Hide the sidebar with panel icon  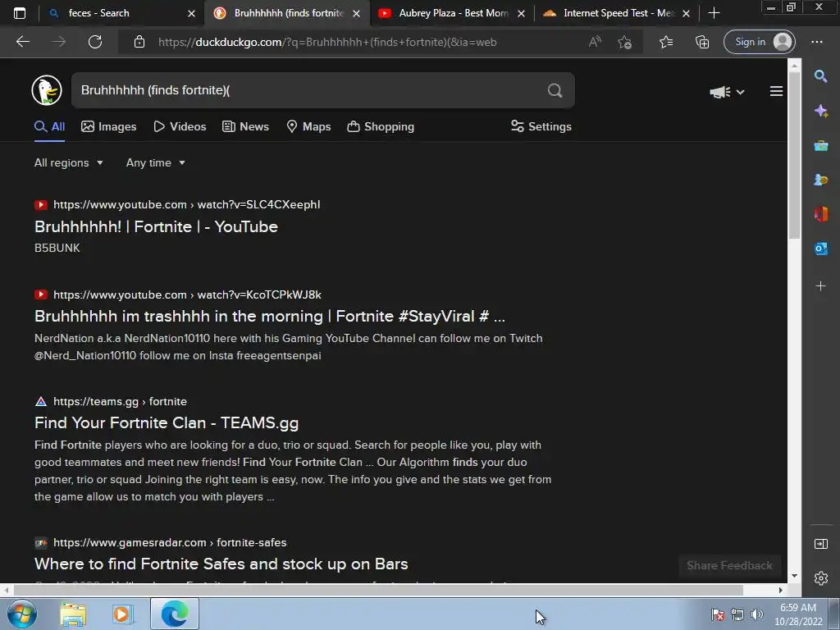coord(820,544)
